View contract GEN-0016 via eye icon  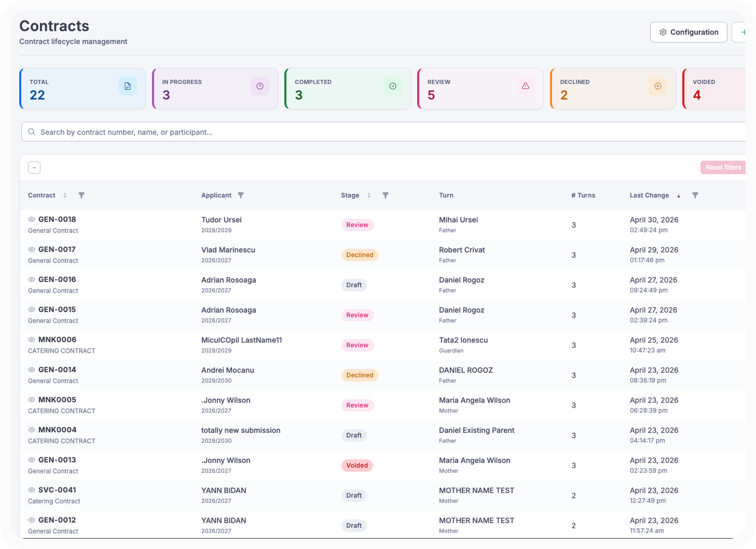(x=32, y=279)
